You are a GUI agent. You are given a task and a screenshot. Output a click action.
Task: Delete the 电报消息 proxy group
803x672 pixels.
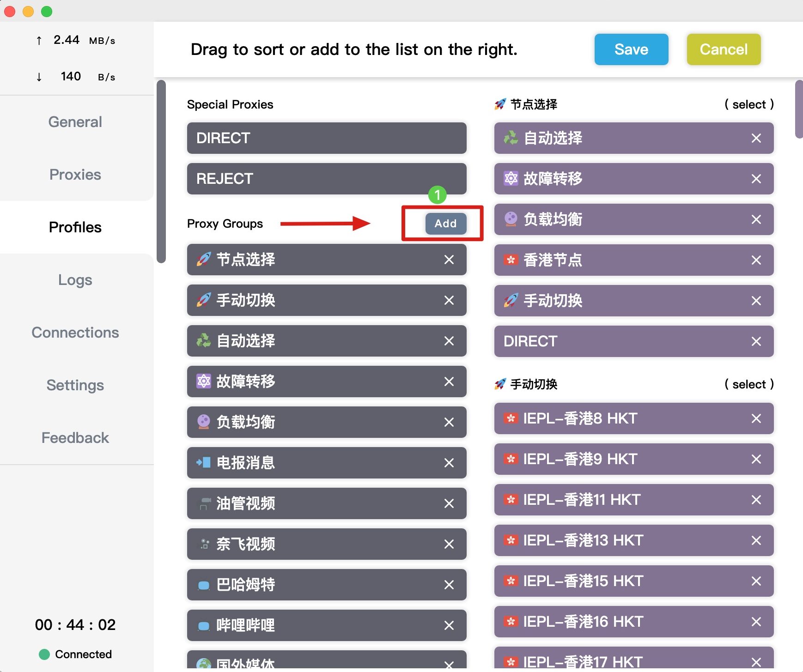[449, 463]
